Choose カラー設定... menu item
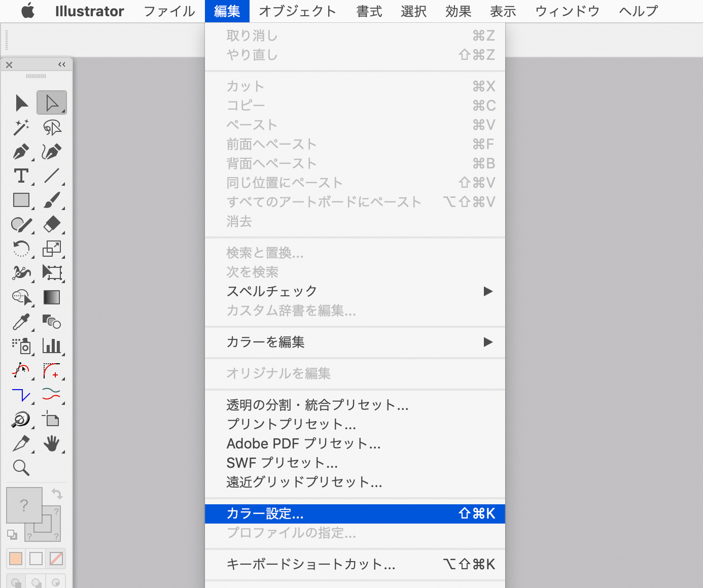703x588 pixels. [355, 513]
